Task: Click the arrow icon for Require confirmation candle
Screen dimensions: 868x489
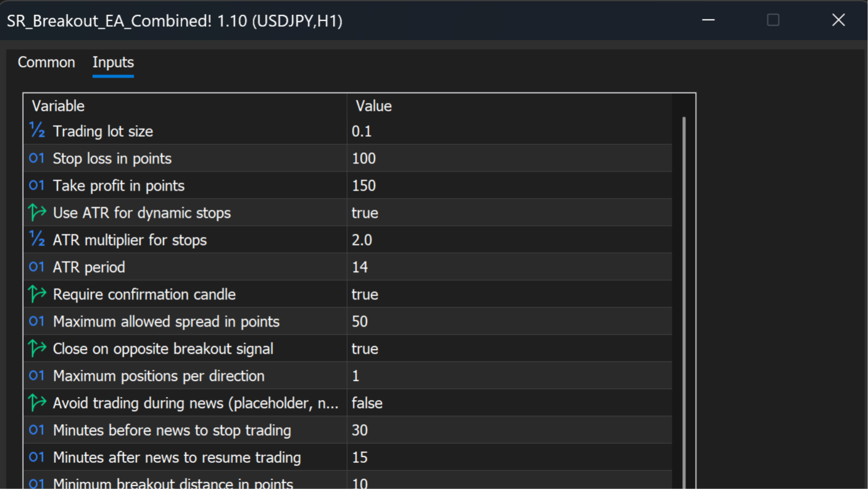Action: point(37,294)
